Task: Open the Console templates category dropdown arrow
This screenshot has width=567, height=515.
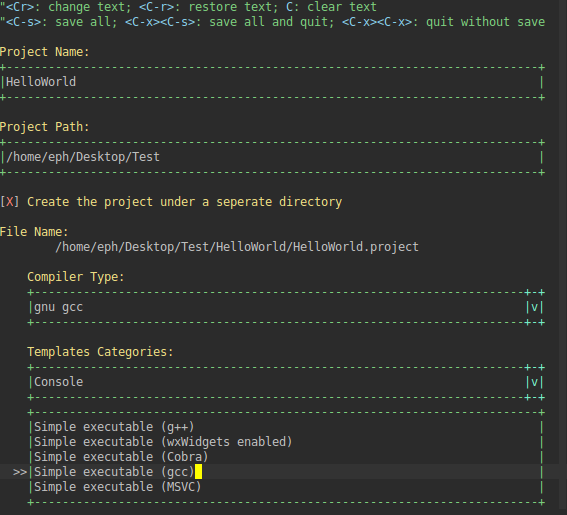Action: [x=534, y=382]
